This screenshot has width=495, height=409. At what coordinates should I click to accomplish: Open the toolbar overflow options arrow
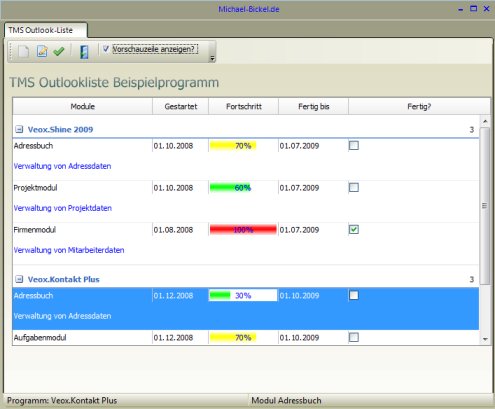212,59
